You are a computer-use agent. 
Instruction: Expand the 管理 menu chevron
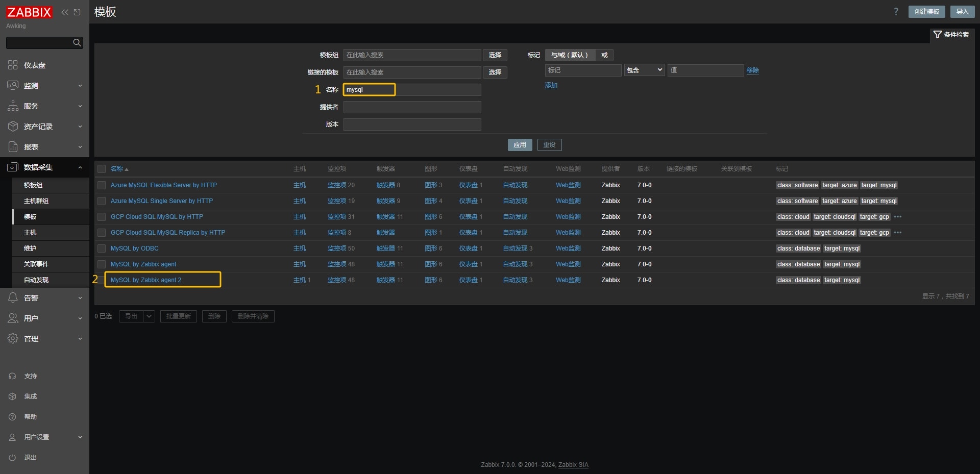[x=80, y=339]
